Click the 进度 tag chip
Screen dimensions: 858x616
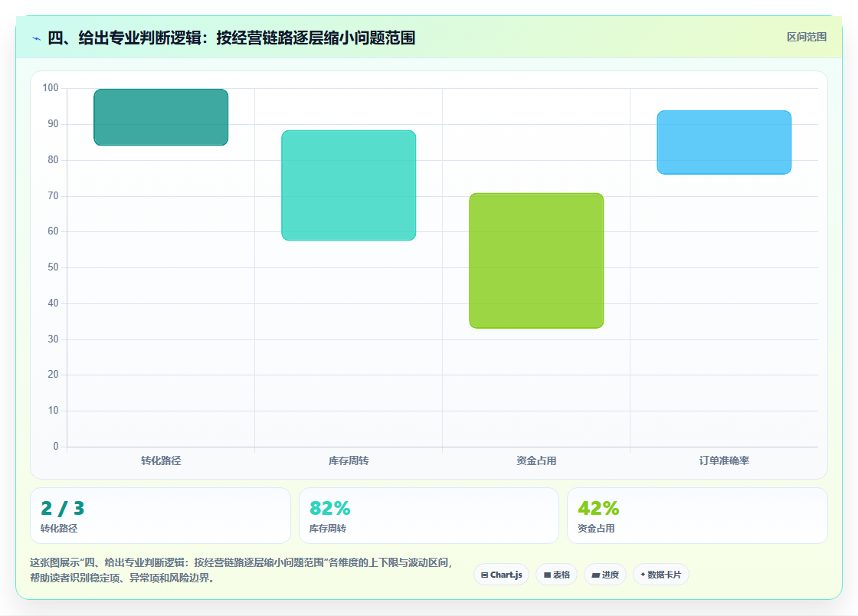coord(605,575)
